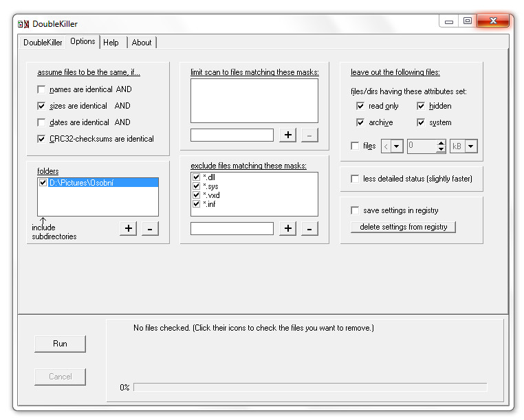The width and height of the screenshot is (524, 420).
Task: Enable 'dates are identical' checkbox
Action: tap(41, 122)
